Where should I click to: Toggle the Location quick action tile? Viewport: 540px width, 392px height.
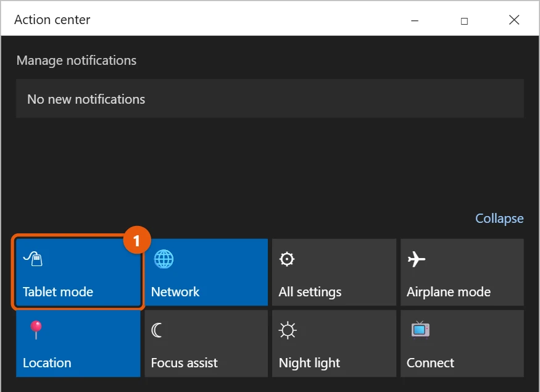coord(78,343)
